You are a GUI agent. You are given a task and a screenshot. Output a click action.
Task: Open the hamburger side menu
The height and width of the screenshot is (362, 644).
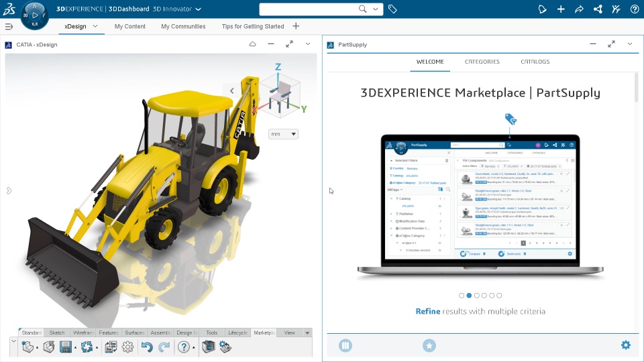coord(9,27)
